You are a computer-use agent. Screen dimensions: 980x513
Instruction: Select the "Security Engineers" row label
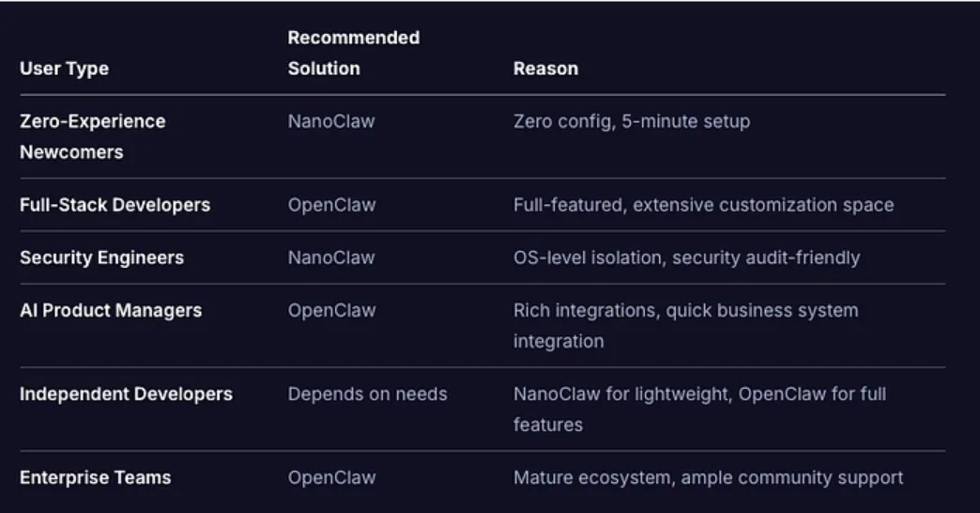point(101,257)
